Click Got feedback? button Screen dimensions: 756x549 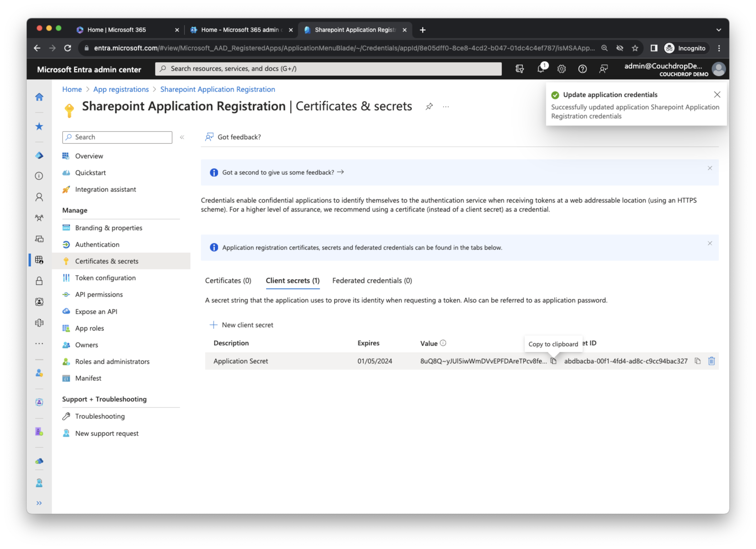233,137
